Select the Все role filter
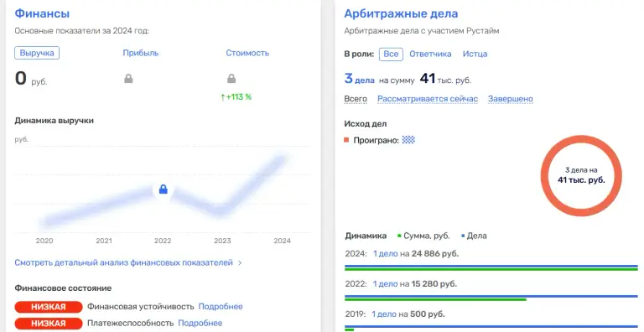This screenshot has height=332, width=644. coord(391,54)
